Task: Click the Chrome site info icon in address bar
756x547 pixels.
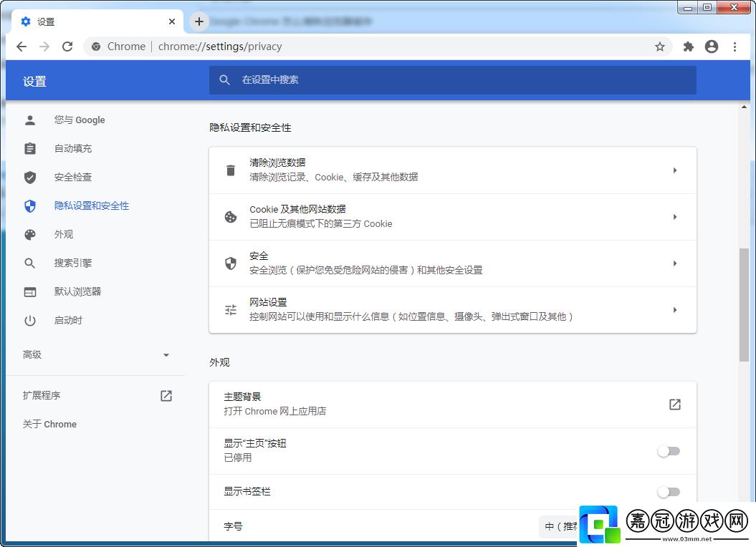Action: pos(96,47)
